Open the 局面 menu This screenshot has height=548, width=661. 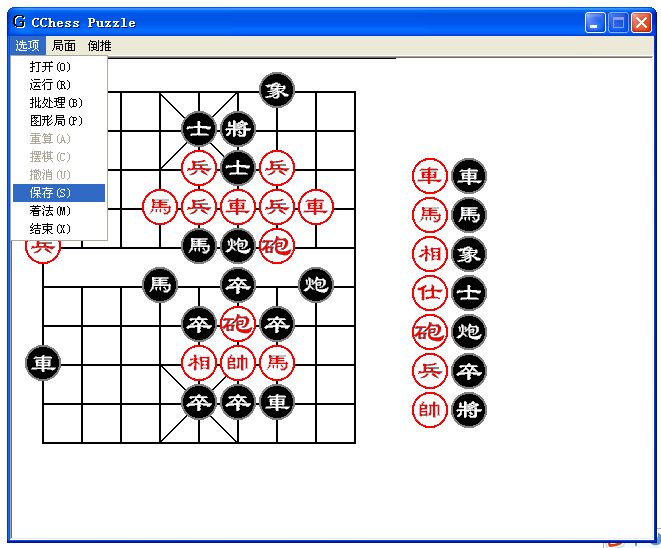[x=64, y=46]
